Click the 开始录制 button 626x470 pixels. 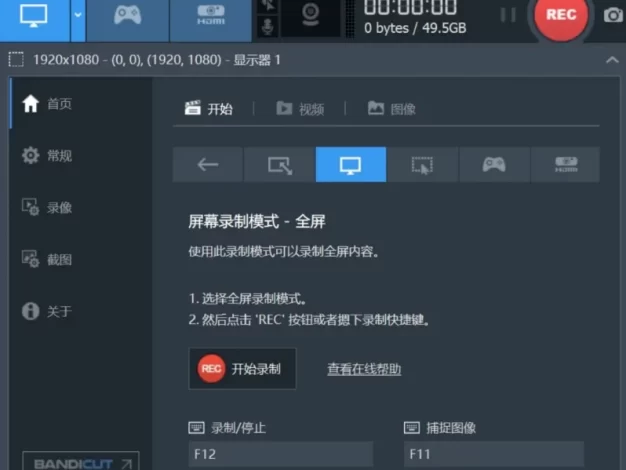click(242, 369)
